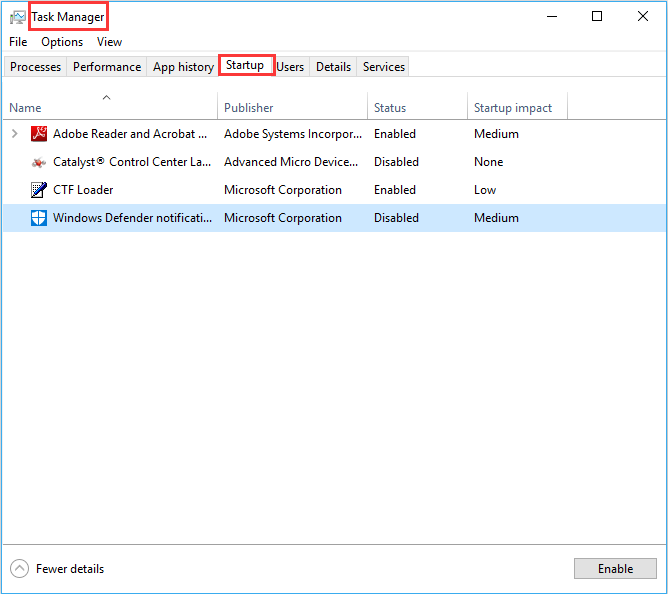Screen dimensions: 668x594
Task: Sort by the Startup impact column
Action: point(513,108)
